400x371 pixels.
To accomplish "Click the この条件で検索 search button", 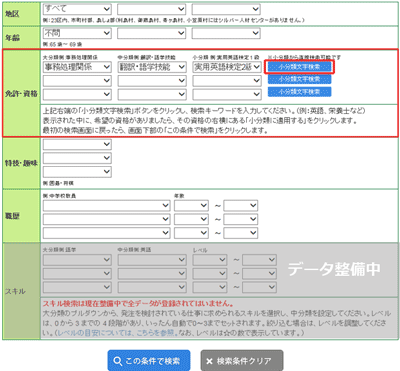I will coord(149,361).
